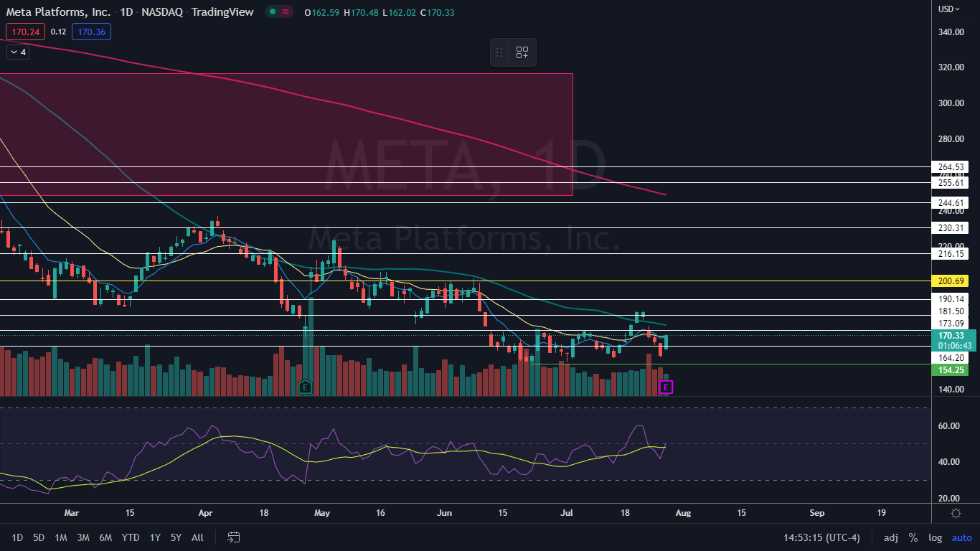Select the 1M date range tab

click(61, 537)
